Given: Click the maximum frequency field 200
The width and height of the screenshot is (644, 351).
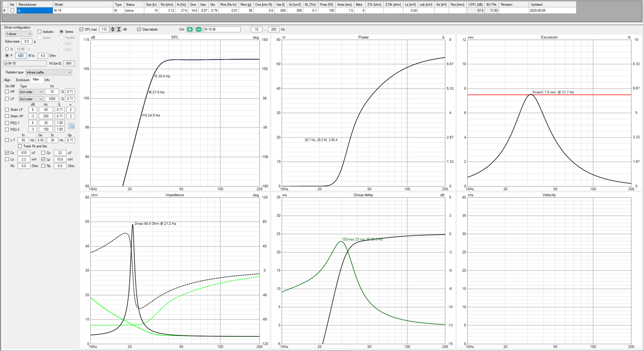Looking at the screenshot, I should point(274,29).
